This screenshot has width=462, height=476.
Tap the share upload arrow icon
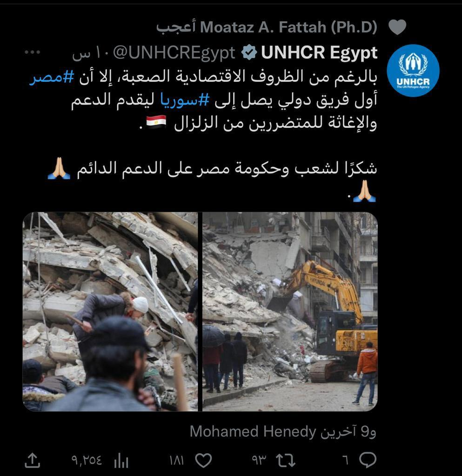pos(32,460)
